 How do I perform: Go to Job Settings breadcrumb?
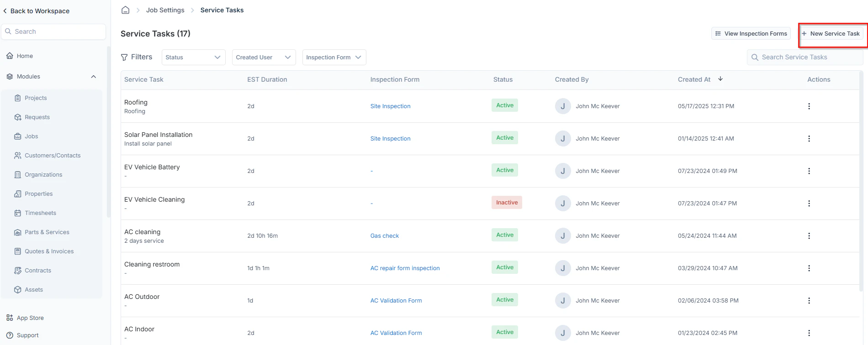click(165, 10)
